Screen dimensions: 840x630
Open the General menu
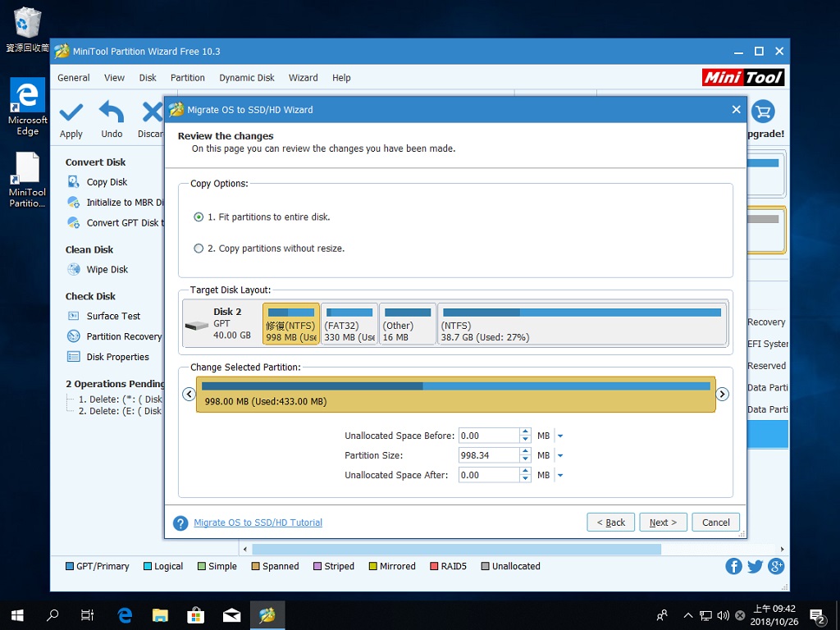tap(73, 78)
